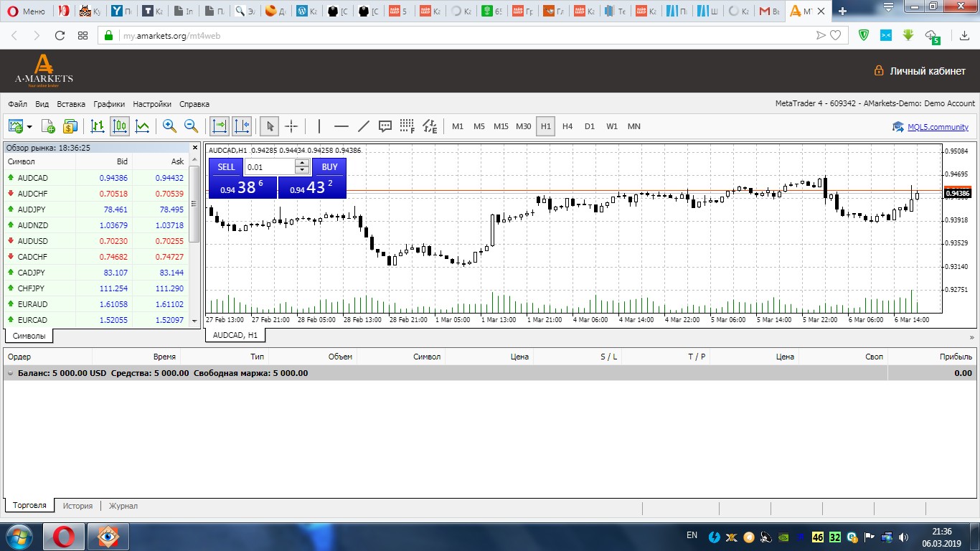This screenshot has width=980, height=551.
Task: Click the BUY button
Action: tap(329, 167)
